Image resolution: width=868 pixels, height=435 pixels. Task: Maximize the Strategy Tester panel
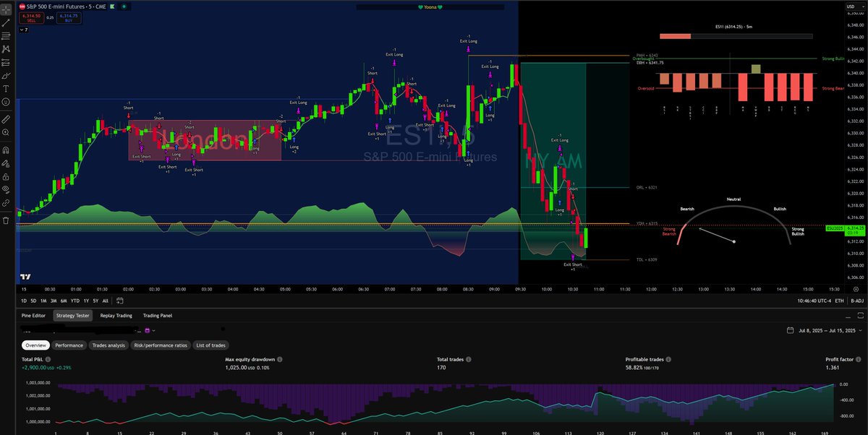tap(859, 316)
